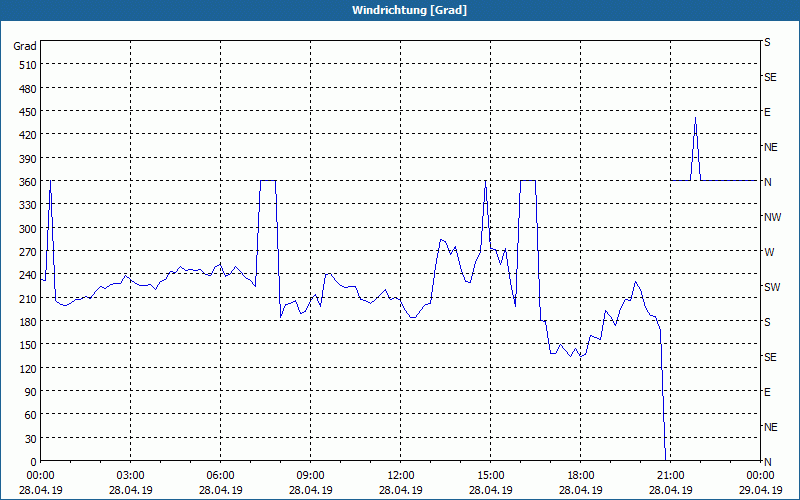Image resolution: width=800 pixels, height=500 pixels.
Task: Click the "E" compass label level with 450
Action: [767, 112]
